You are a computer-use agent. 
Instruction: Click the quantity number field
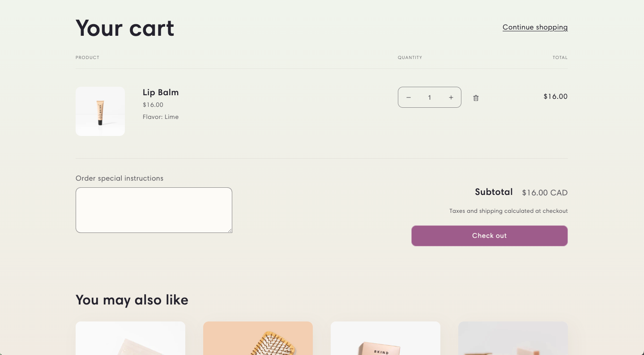pyautogui.click(x=430, y=97)
